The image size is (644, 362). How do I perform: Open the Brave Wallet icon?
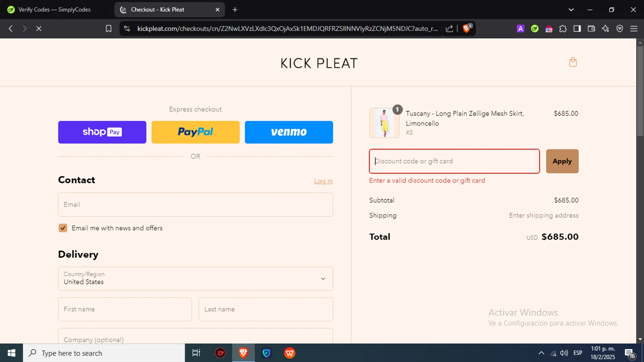[x=591, y=29]
